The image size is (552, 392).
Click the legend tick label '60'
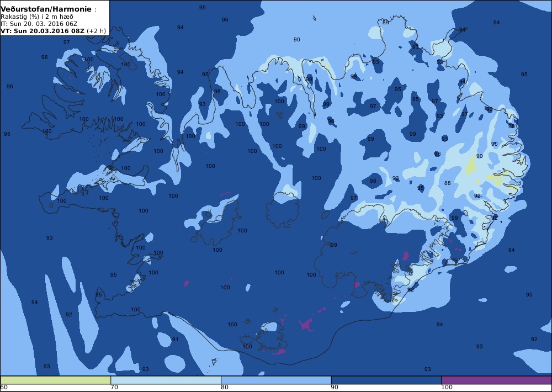[x=4, y=388]
